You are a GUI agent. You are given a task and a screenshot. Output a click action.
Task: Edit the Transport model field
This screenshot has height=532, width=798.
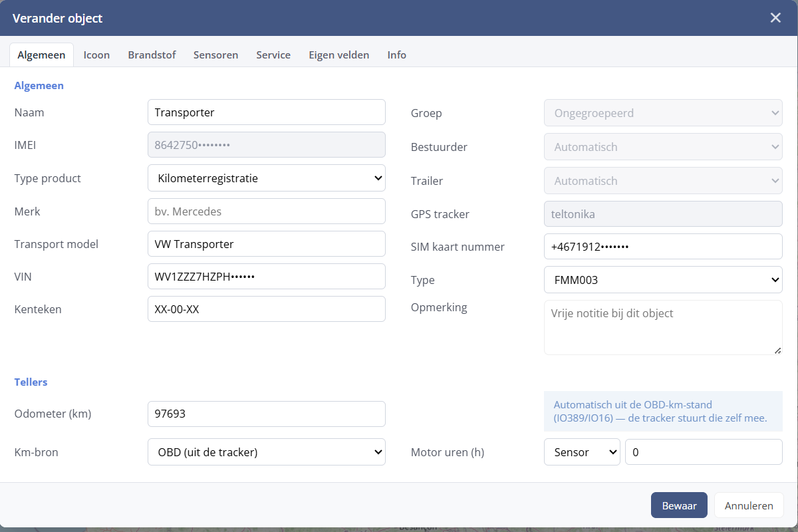[x=267, y=244]
